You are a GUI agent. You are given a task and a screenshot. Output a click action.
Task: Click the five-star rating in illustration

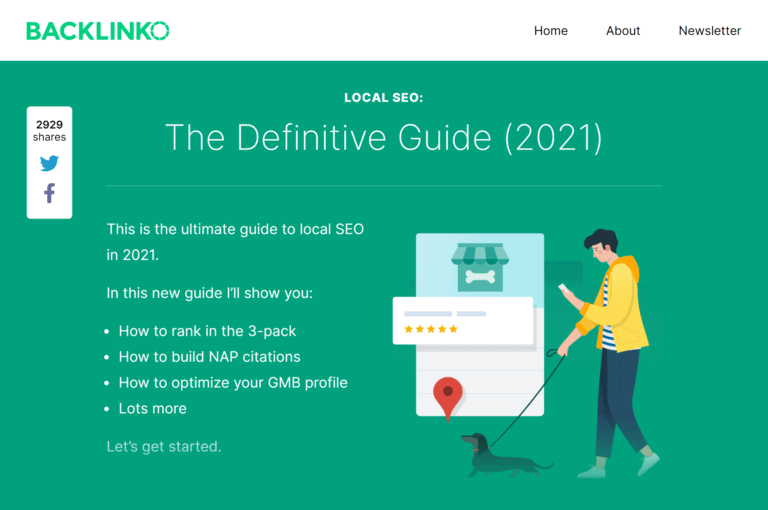pyautogui.click(x=431, y=329)
